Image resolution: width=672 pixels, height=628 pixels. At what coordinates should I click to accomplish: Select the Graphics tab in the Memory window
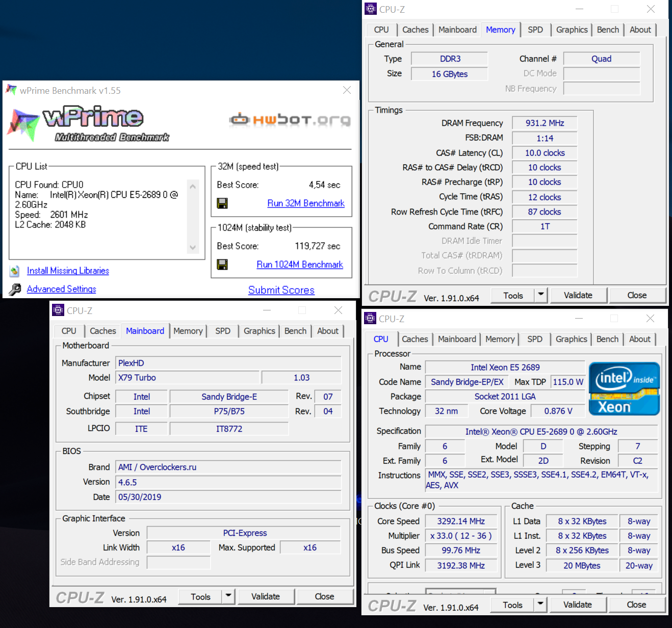(x=572, y=30)
